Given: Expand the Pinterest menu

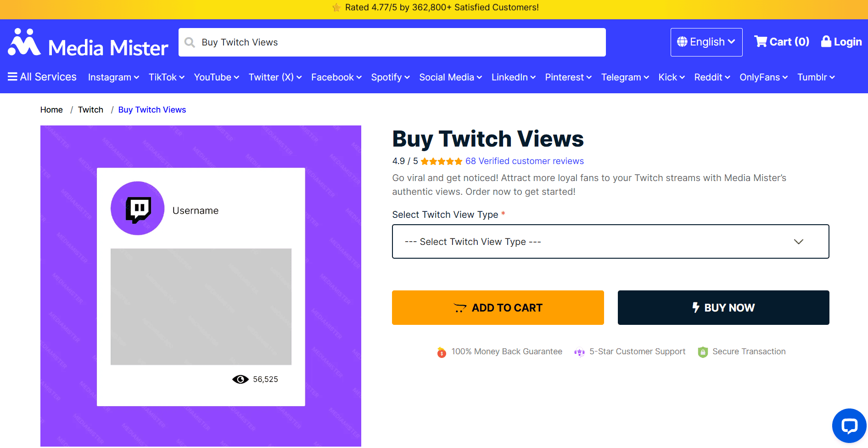Looking at the screenshot, I should coord(568,77).
